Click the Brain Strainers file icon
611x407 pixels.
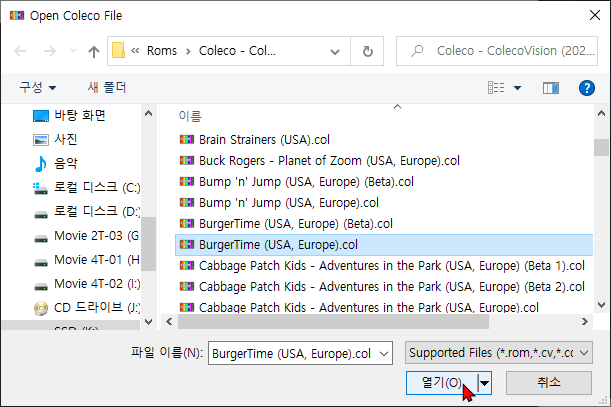coord(187,139)
